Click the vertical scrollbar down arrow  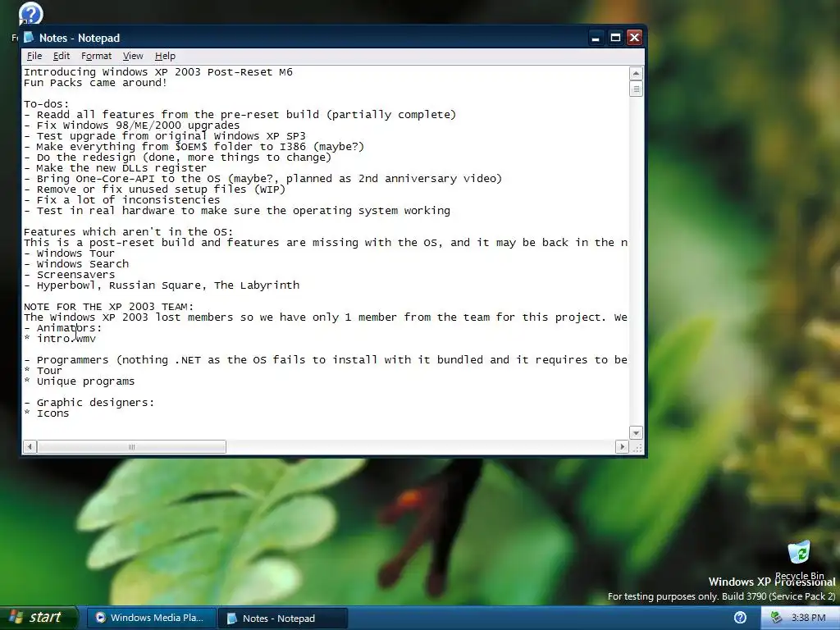point(636,433)
